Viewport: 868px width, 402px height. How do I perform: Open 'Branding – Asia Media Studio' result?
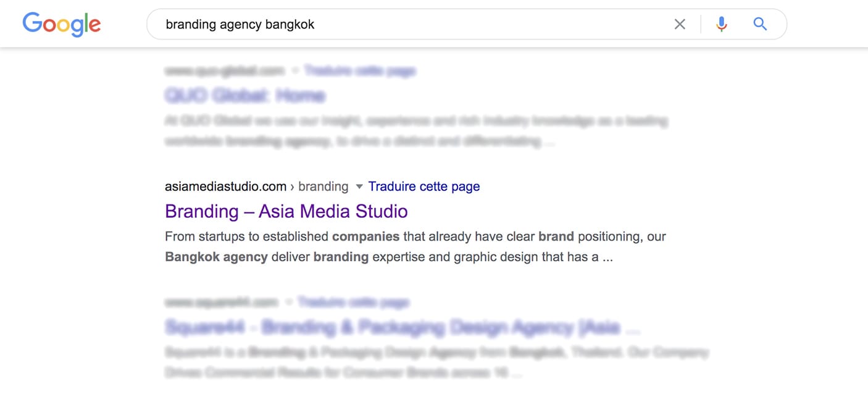tap(286, 211)
